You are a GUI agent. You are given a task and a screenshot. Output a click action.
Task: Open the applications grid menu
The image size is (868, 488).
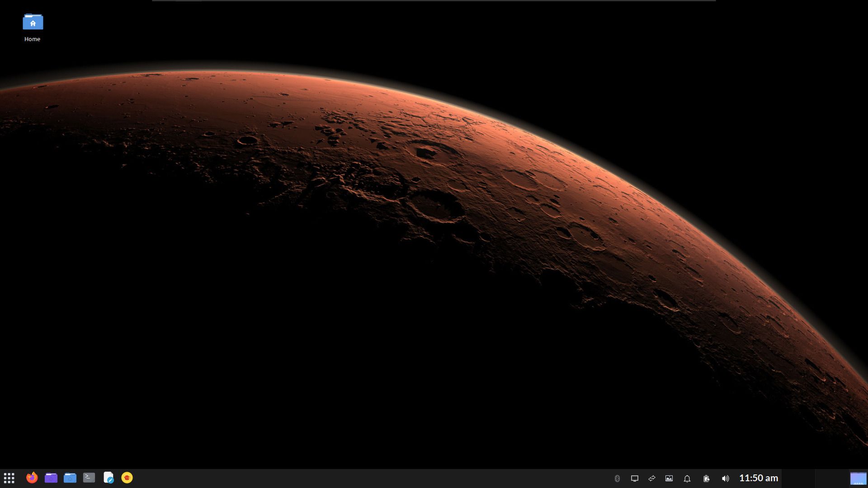[x=9, y=478]
